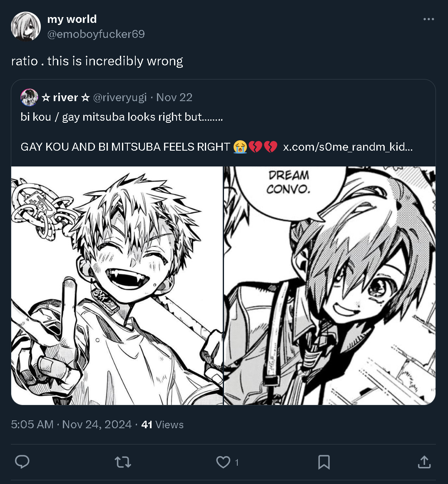This screenshot has height=484, width=448.
Task: Click the repost arrows icon
Action: click(123, 462)
